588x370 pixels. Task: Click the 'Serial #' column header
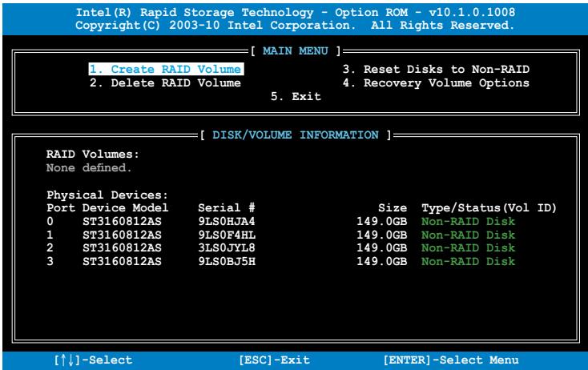[x=227, y=207]
